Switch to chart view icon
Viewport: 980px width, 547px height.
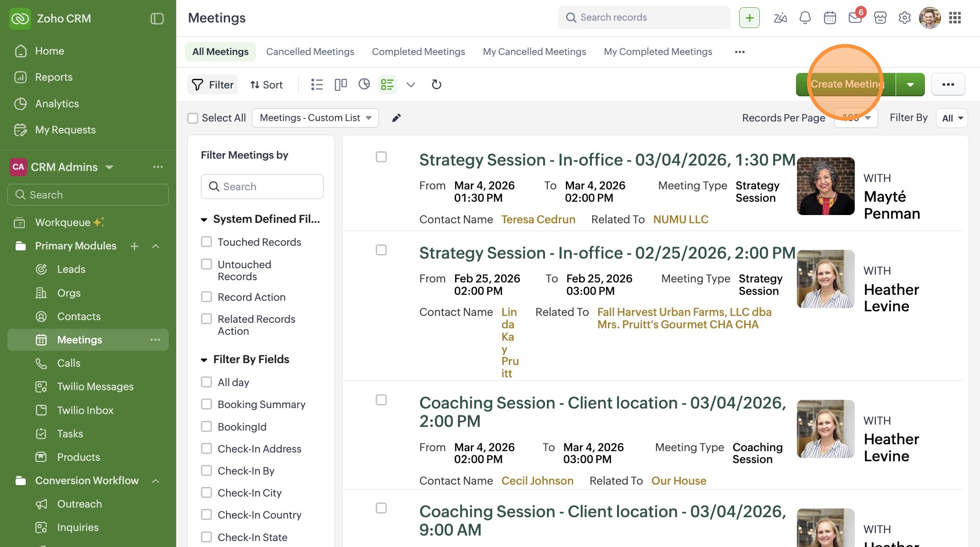point(364,84)
